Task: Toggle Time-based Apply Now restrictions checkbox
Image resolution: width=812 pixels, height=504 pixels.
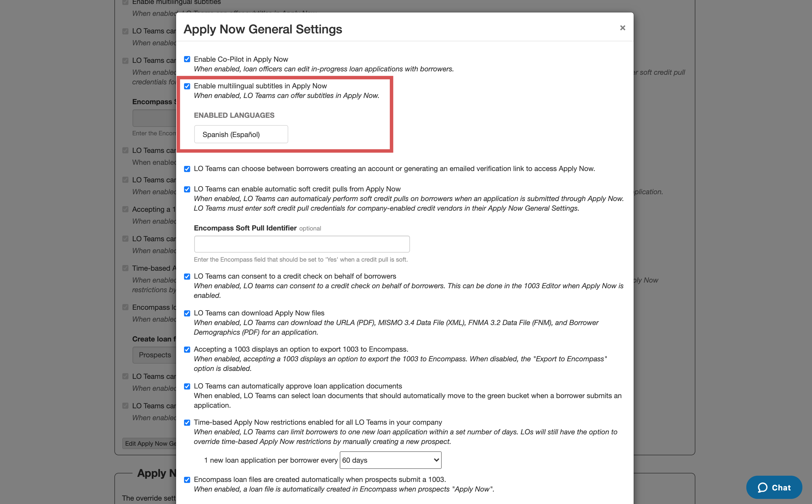Action: coord(187,423)
